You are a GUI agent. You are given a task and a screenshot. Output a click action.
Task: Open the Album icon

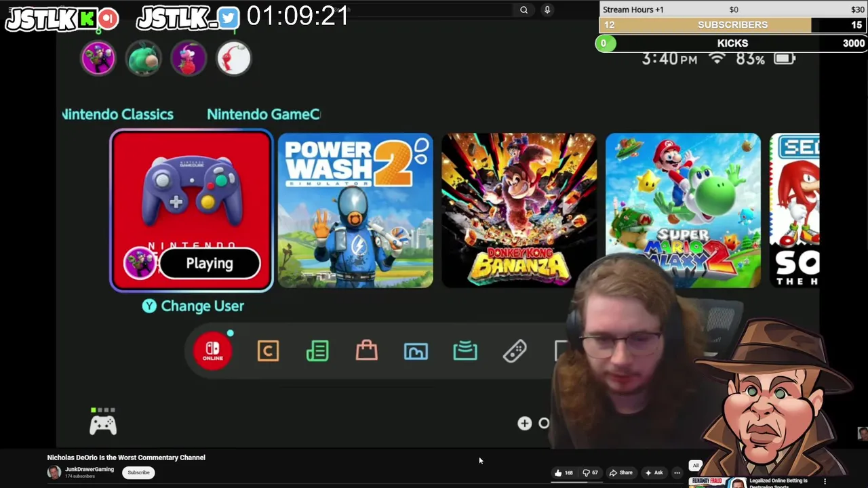[416, 351]
